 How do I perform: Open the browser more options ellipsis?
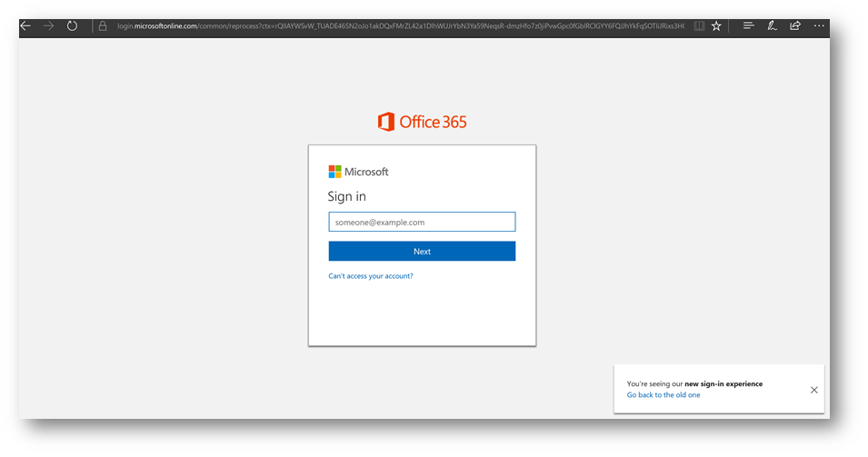(819, 26)
